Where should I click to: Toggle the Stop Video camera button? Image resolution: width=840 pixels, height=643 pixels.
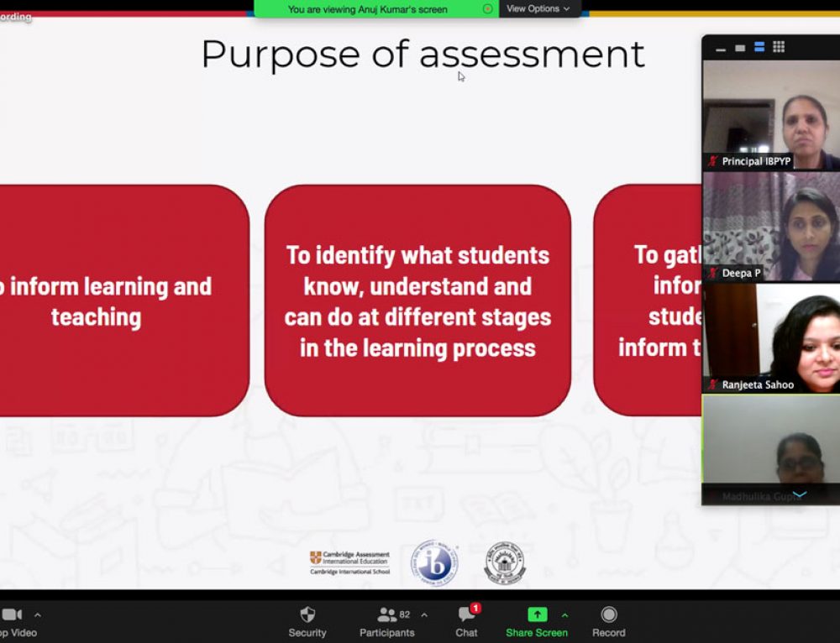(x=12, y=621)
